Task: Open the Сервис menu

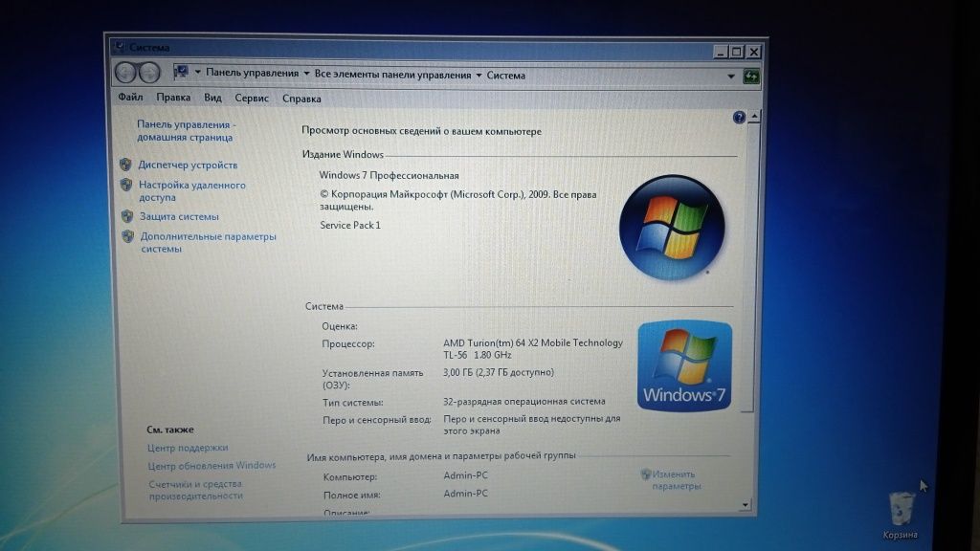Action: click(252, 99)
